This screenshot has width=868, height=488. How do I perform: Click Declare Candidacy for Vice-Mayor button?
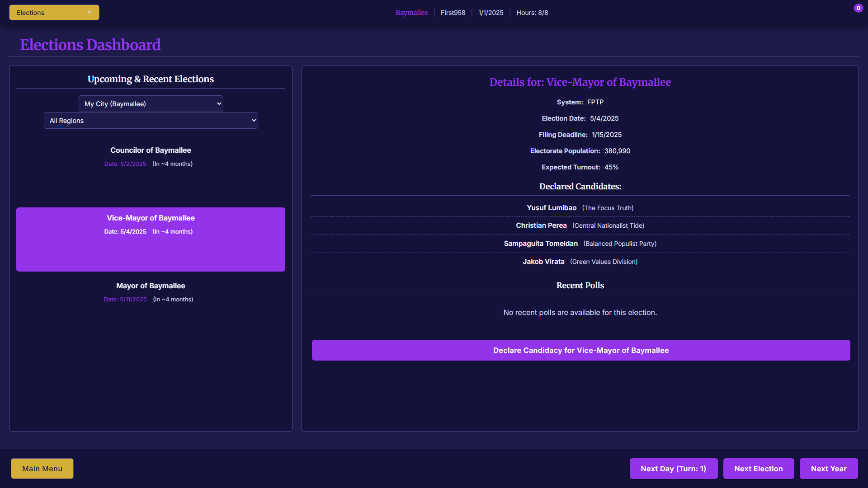tap(580, 350)
